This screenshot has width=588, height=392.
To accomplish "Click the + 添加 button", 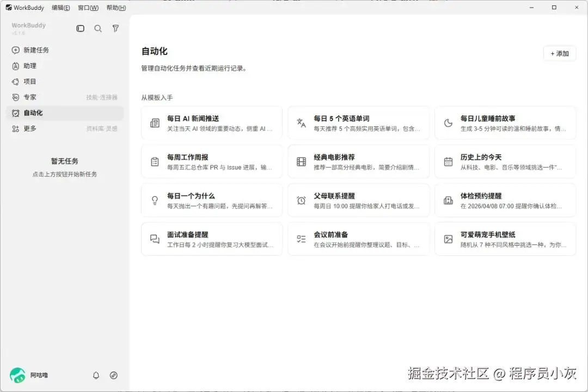I will point(560,54).
